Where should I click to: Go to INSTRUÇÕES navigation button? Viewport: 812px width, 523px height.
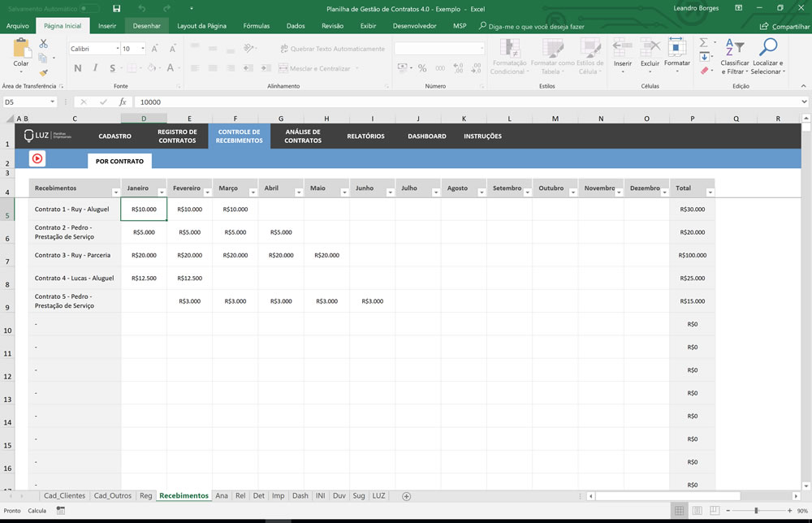(482, 136)
